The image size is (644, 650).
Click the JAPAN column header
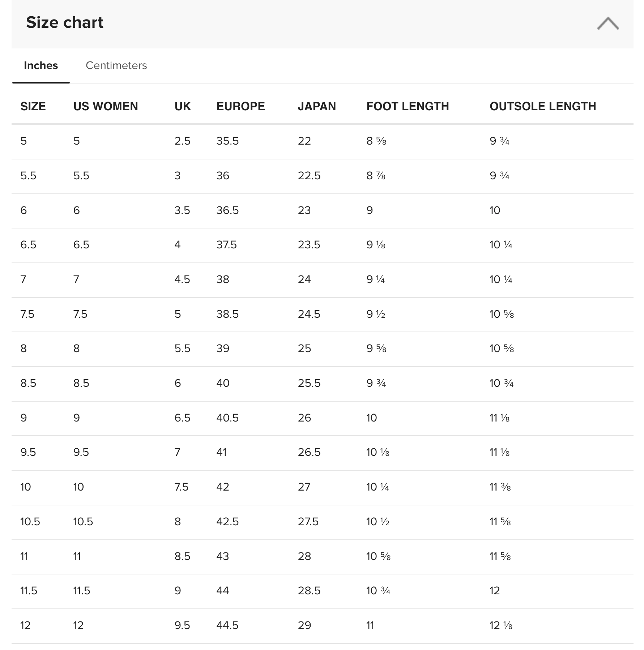(x=317, y=106)
